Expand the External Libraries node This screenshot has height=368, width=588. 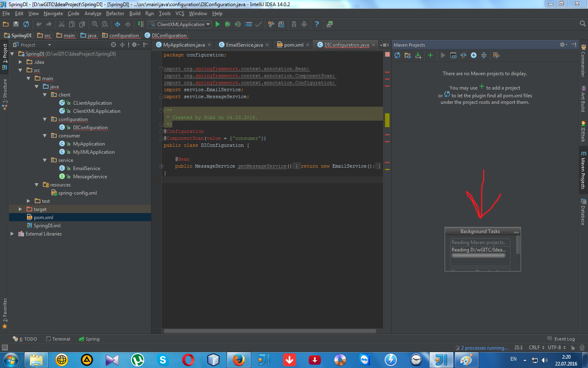[x=12, y=233]
